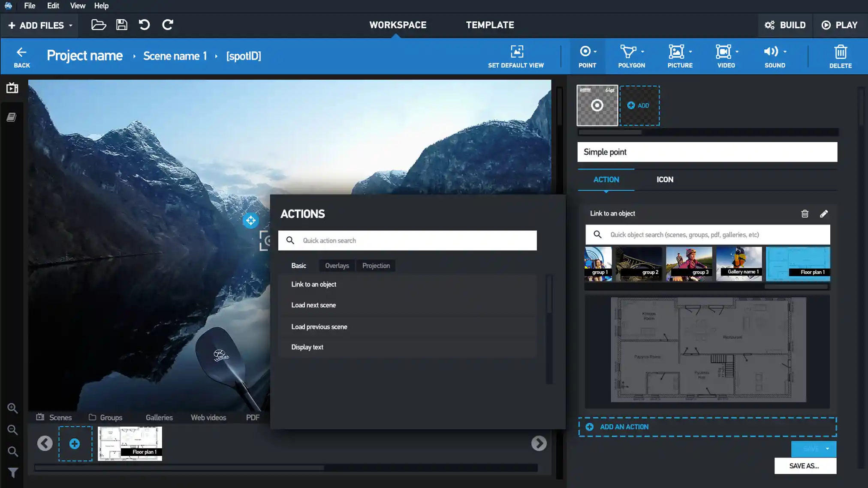The height and width of the screenshot is (488, 868).
Task: Expand the Point tool dropdown arrow
Action: [x=595, y=52]
